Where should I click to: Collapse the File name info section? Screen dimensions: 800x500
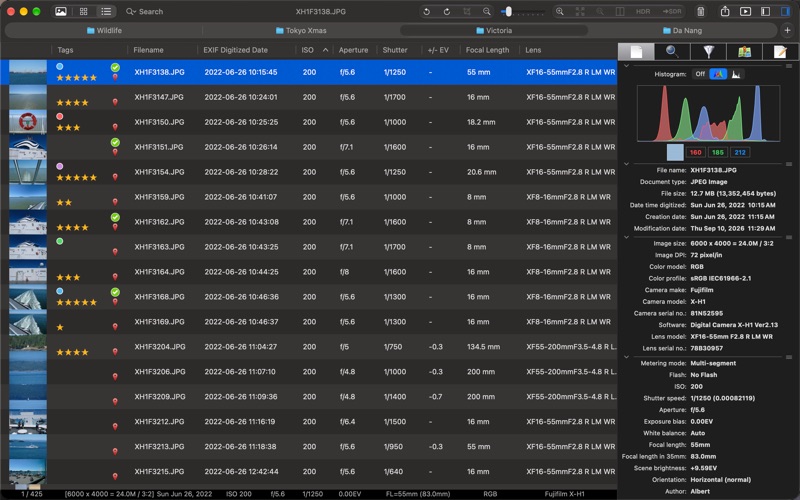[x=627, y=164]
